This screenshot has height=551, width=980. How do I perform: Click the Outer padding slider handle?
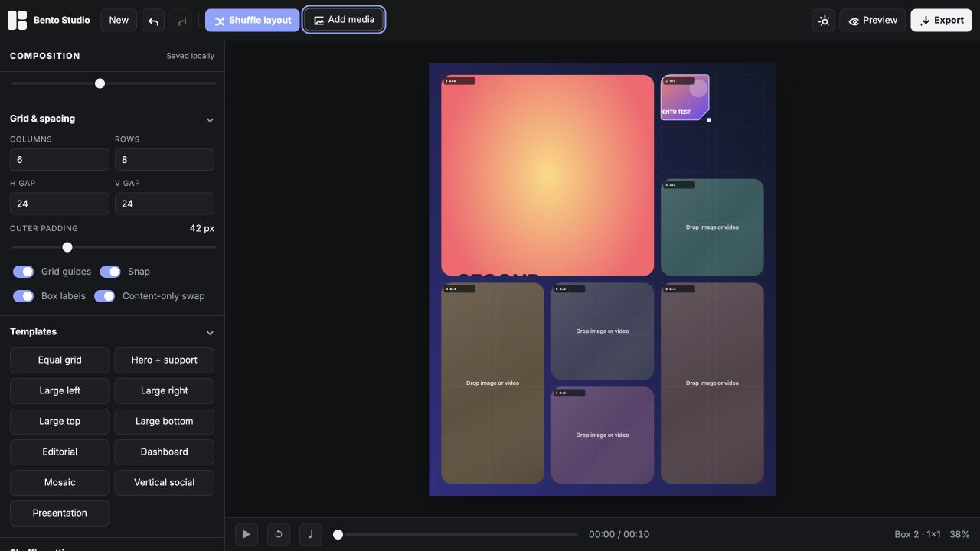coord(67,247)
